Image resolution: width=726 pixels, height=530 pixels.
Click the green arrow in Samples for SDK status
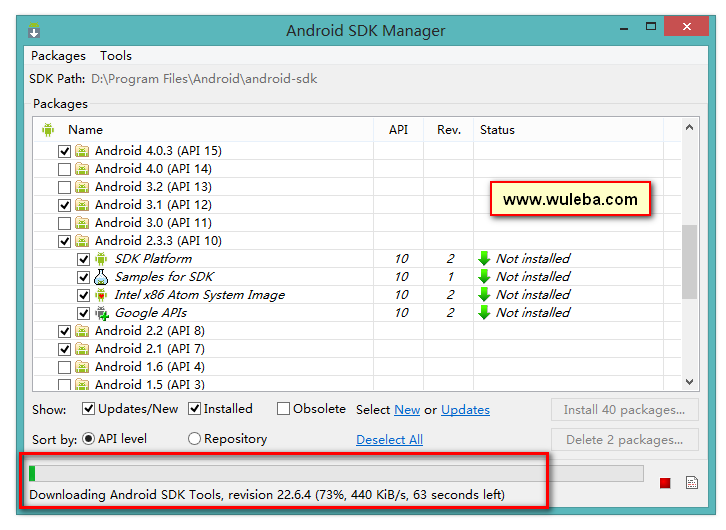click(484, 276)
